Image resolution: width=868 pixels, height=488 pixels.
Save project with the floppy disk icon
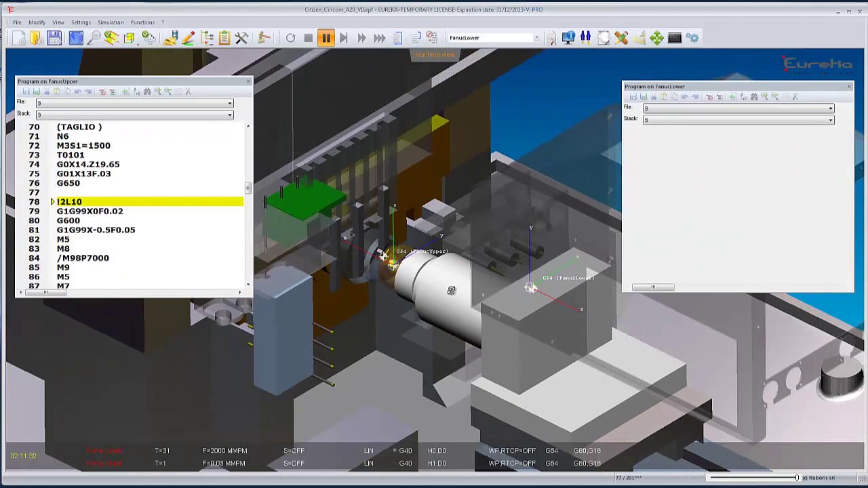(54, 38)
